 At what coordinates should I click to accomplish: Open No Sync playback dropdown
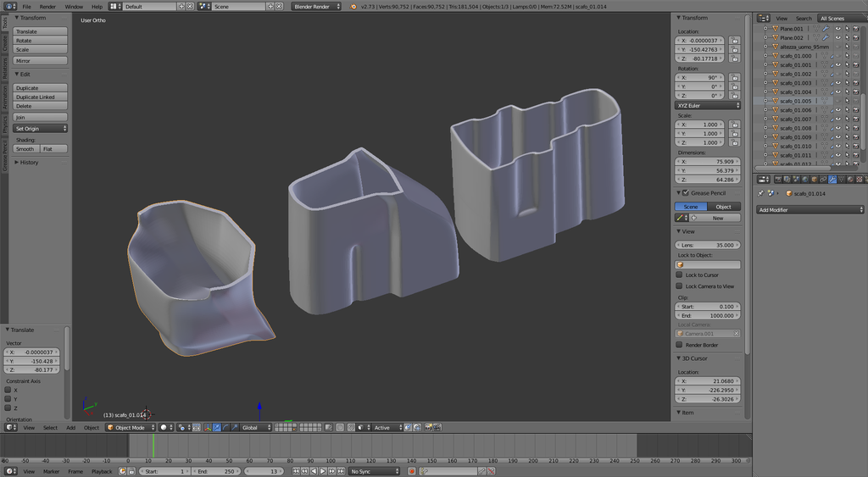[x=374, y=471]
